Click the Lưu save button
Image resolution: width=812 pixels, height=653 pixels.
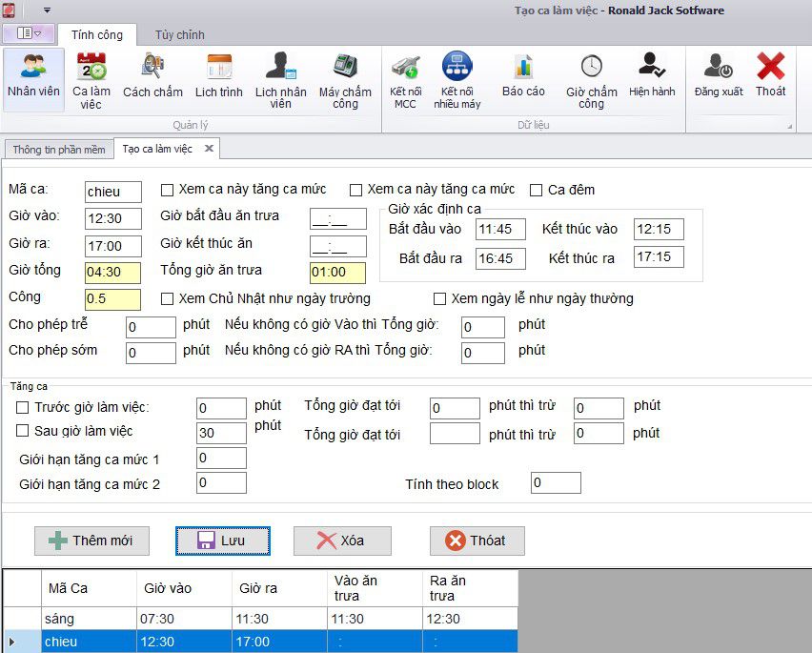point(222,541)
